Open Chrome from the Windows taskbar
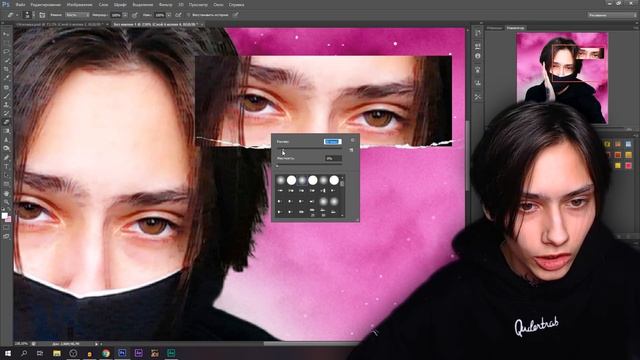640x360 pixels. click(x=106, y=353)
